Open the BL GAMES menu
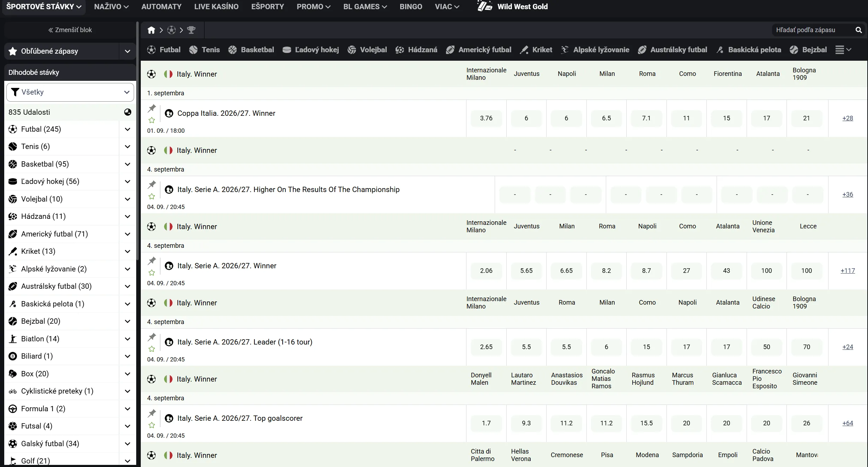The width and height of the screenshot is (868, 467). (x=365, y=7)
